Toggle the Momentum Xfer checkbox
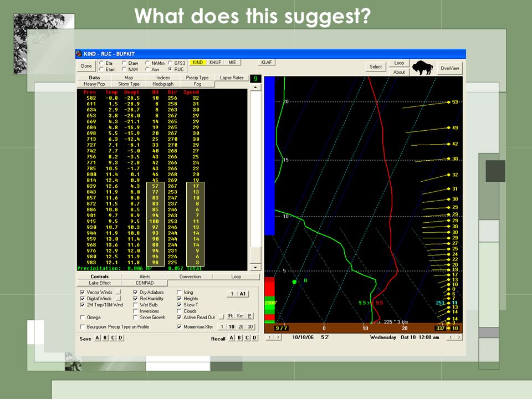 coord(179,327)
